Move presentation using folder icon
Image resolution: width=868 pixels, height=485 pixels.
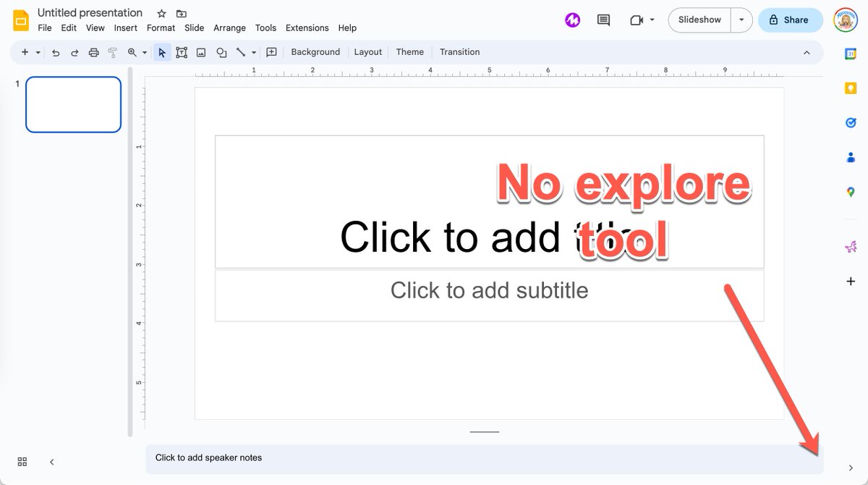point(181,14)
